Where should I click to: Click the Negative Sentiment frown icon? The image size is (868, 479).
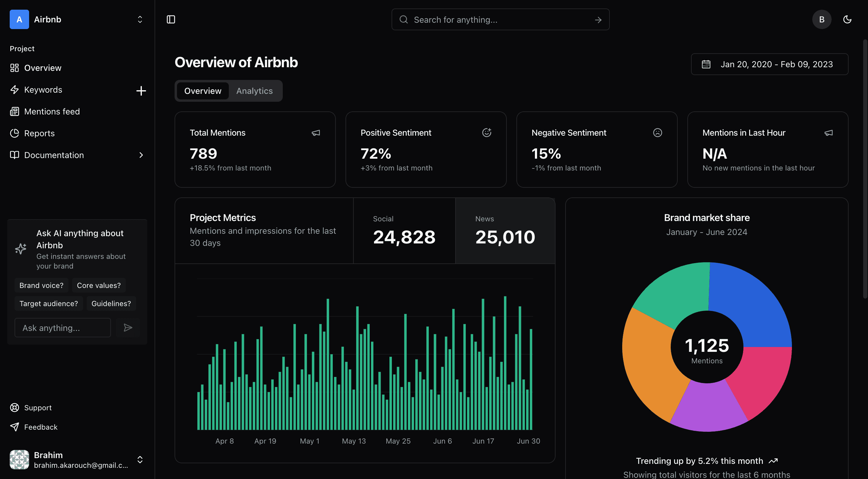pyautogui.click(x=657, y=133)
